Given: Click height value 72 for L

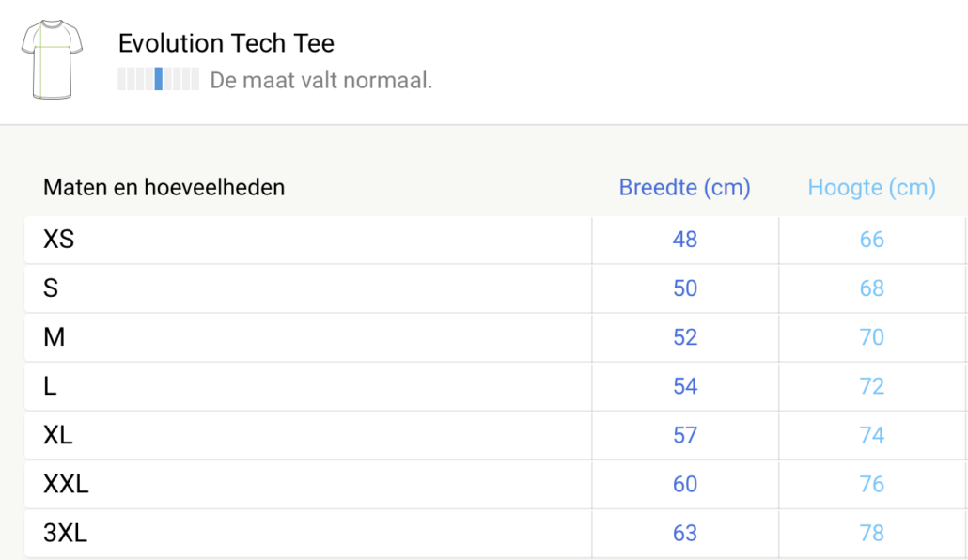Looking at the screenshot, I should coord(872,386).
